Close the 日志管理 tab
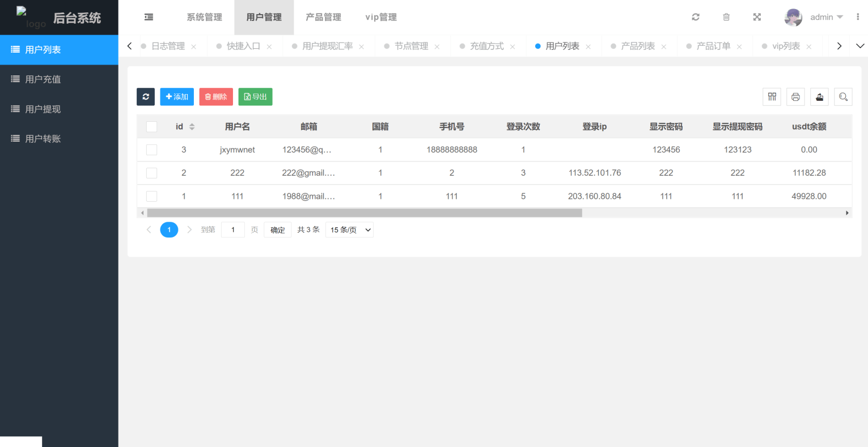 (x=194, y=46)
